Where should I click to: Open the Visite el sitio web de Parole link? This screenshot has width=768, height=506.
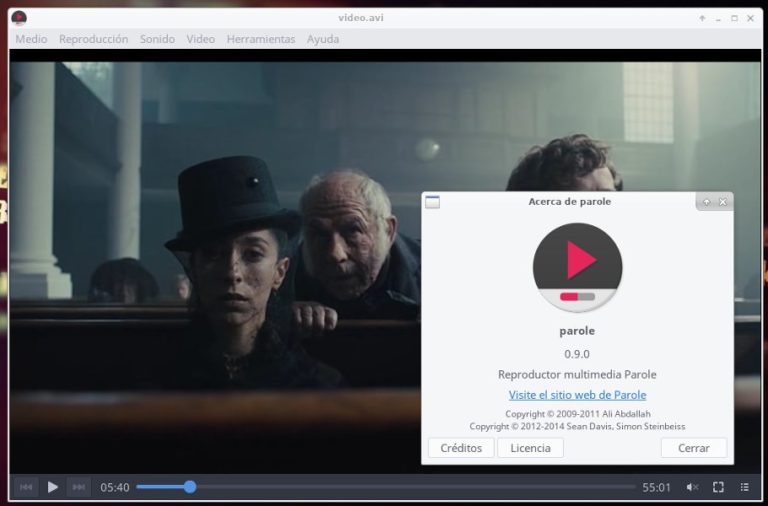577,395
